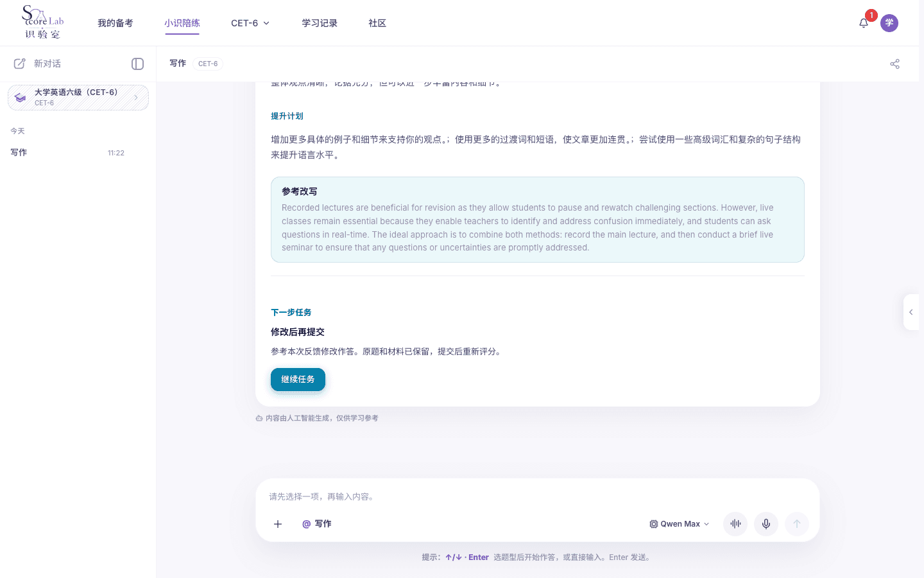Click the 下一步任务 section heading
Viewport: 924px width, 578px height.
(x=291, y=313)
